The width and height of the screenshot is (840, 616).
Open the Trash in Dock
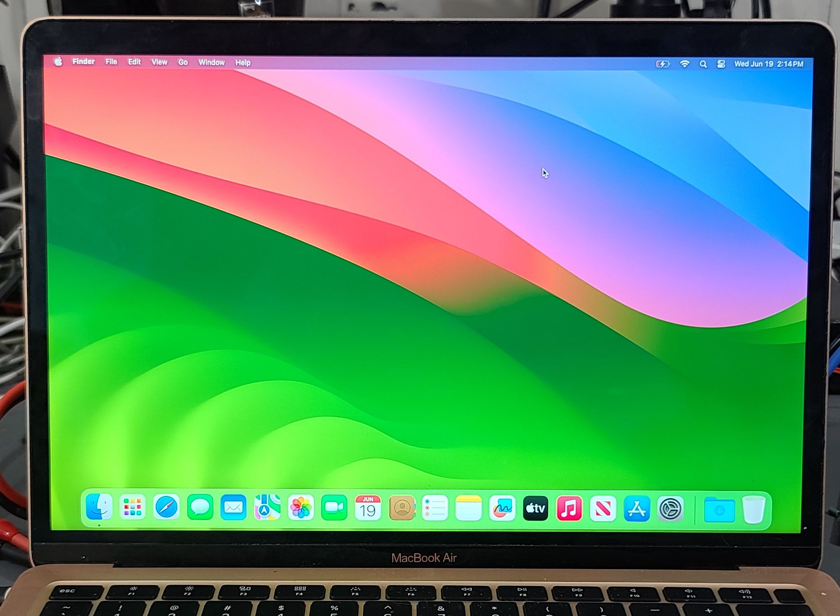[x=754, y=509]
